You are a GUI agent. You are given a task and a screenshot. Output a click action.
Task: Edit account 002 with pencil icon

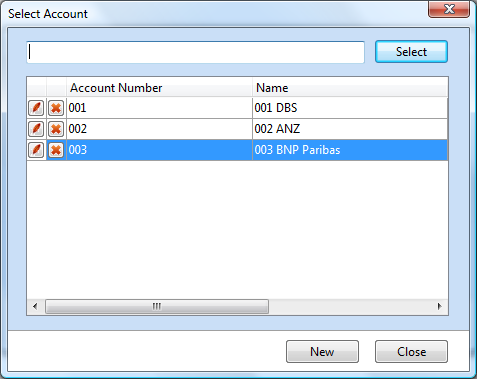(x=36, y=129)
